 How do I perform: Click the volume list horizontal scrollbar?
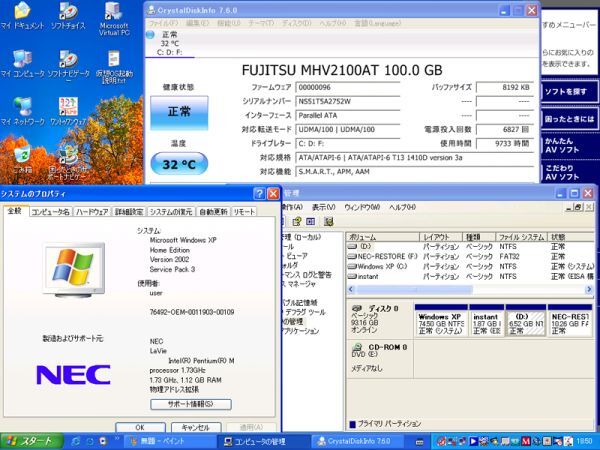470,290
